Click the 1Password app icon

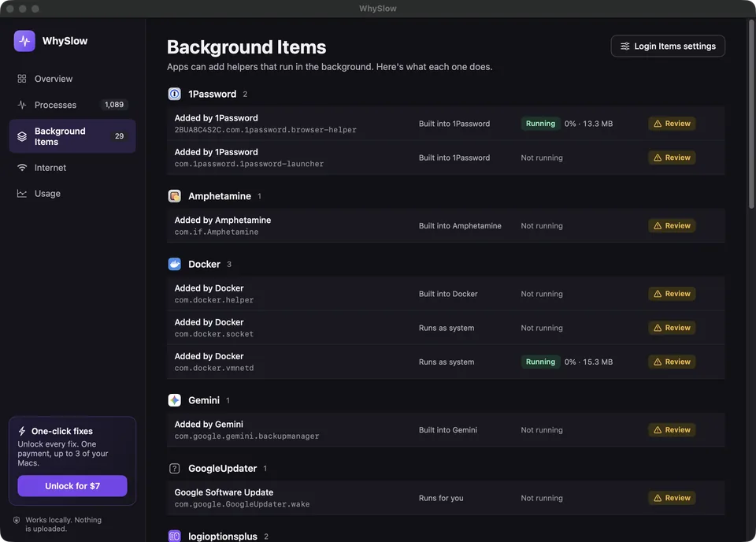(175, 94)
